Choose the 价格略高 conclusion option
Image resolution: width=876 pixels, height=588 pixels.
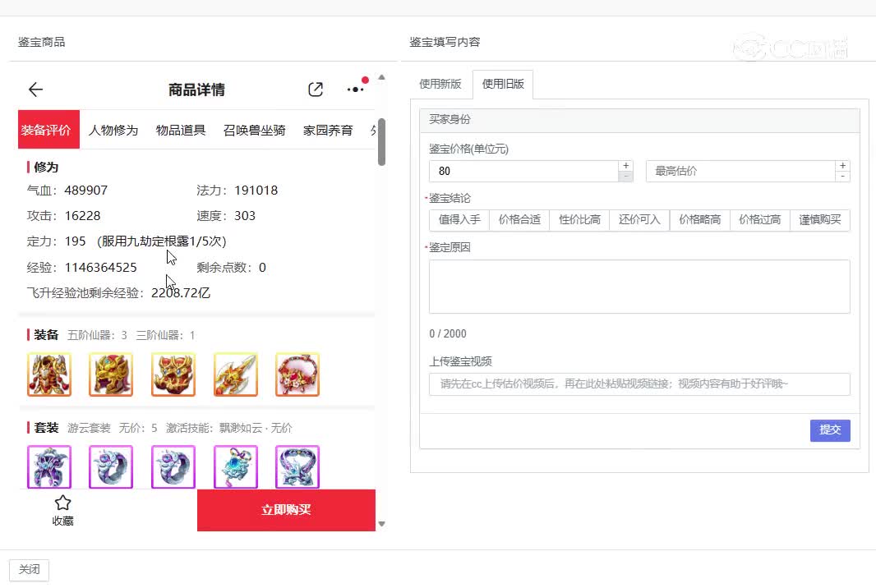click(x=699, y=219)
